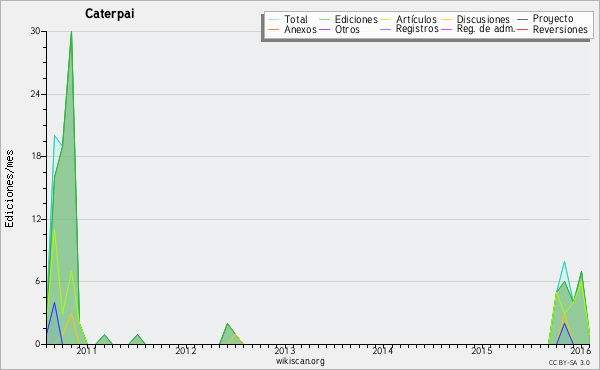Select the "Reversiones" legend entry

(560, 29)
